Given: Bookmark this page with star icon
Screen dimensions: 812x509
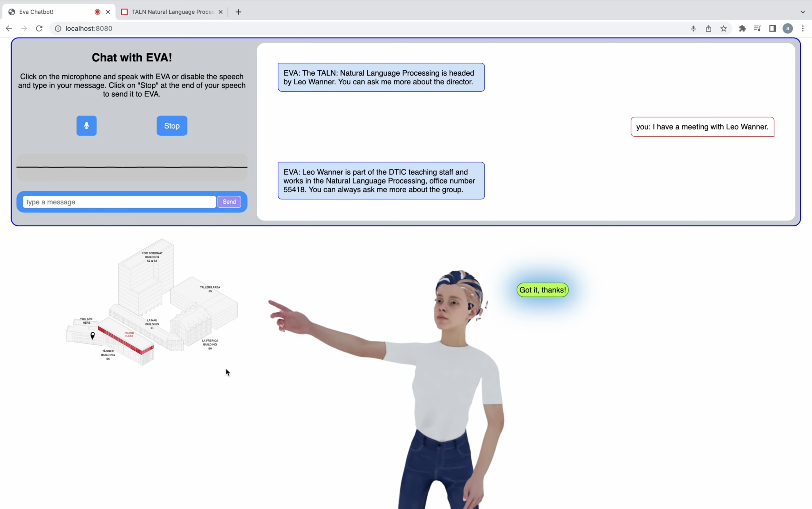Looking at the screenshot, I should point(724,29).
